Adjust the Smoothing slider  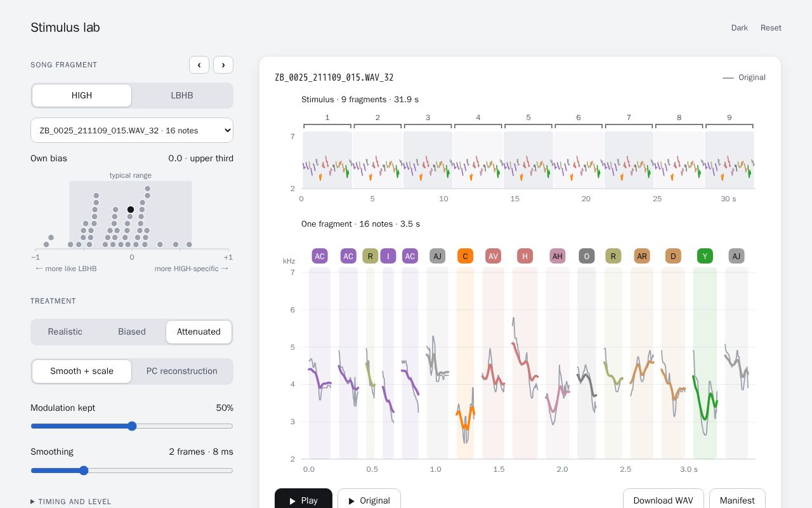pyautogui.click(x=132, y=471)
